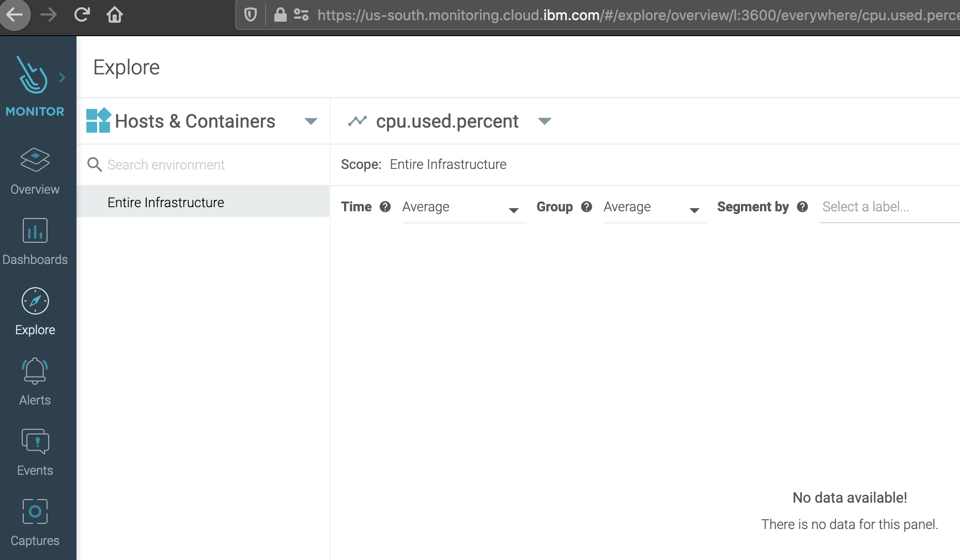Screen dimensions: 960x560
Task: Click the Hosts & Containers blocks icon
Action: tap(98, 120)
